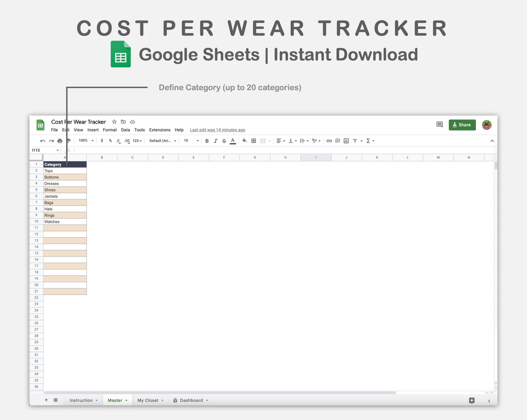Insert a chart
The width and height of the screenshot is (527, 420).
pyautogui.click(x=346, y=141)
